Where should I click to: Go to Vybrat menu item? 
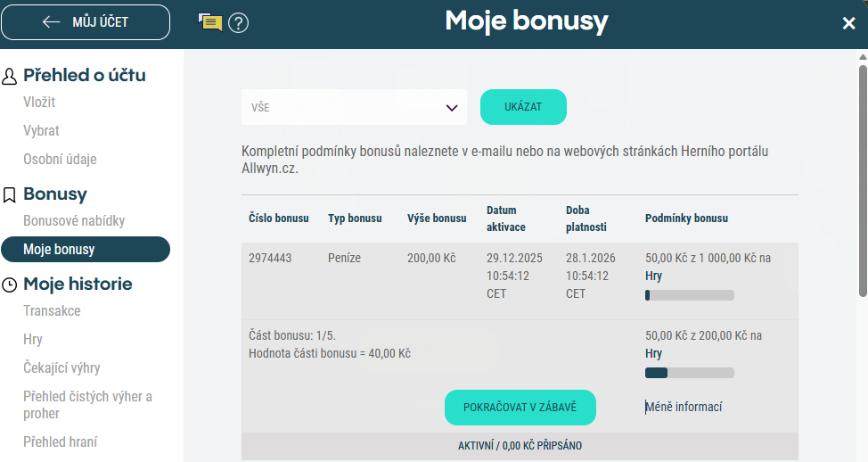(41, 131)
